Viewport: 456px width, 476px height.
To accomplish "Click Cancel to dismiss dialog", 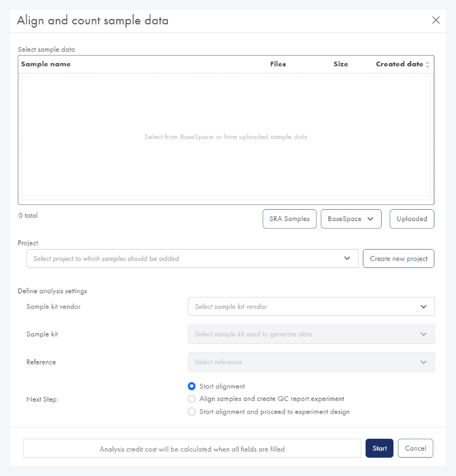I will (415, 448).
